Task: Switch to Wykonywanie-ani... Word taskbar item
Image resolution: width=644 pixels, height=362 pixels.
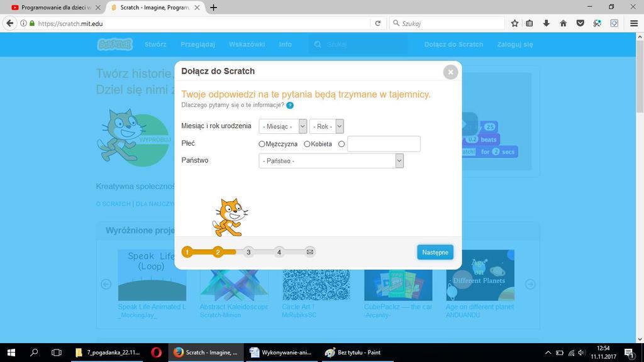Action: (x=282, y=353)
